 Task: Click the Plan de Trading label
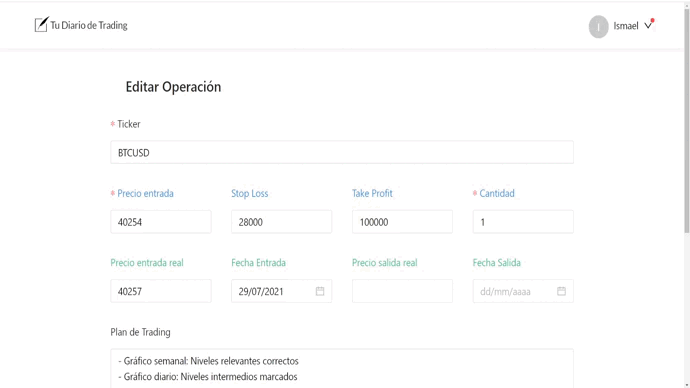tap(140, 332)
